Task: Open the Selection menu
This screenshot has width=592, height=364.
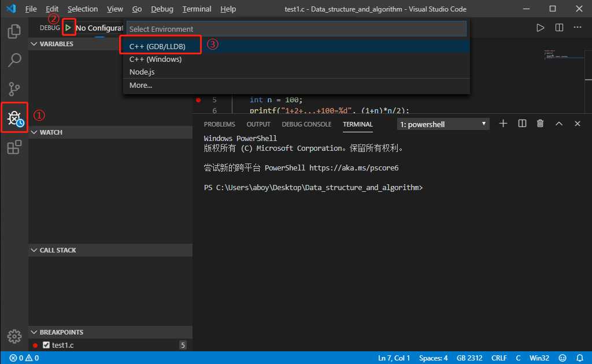Action: (82, 9)
